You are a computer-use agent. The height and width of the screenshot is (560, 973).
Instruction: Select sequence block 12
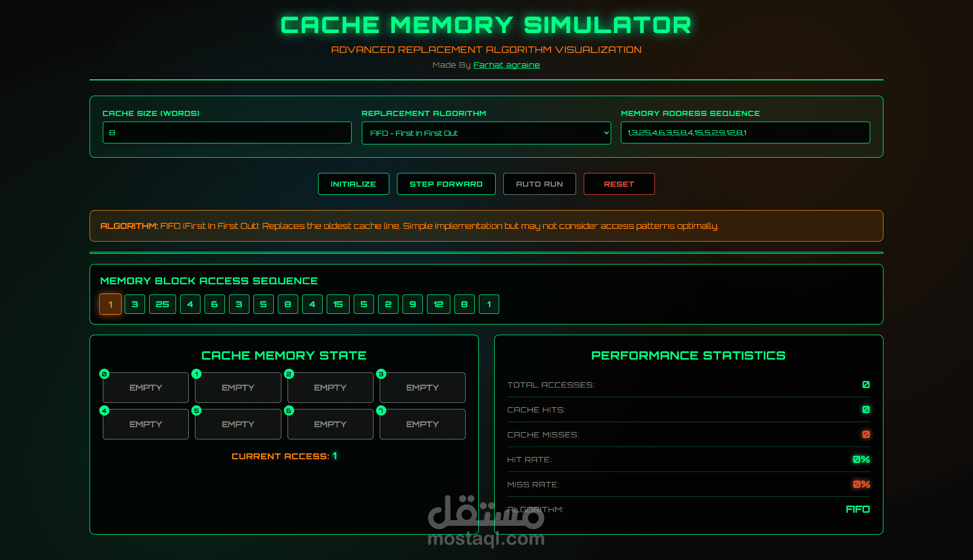pyautogui.click(x=439, y=304)
